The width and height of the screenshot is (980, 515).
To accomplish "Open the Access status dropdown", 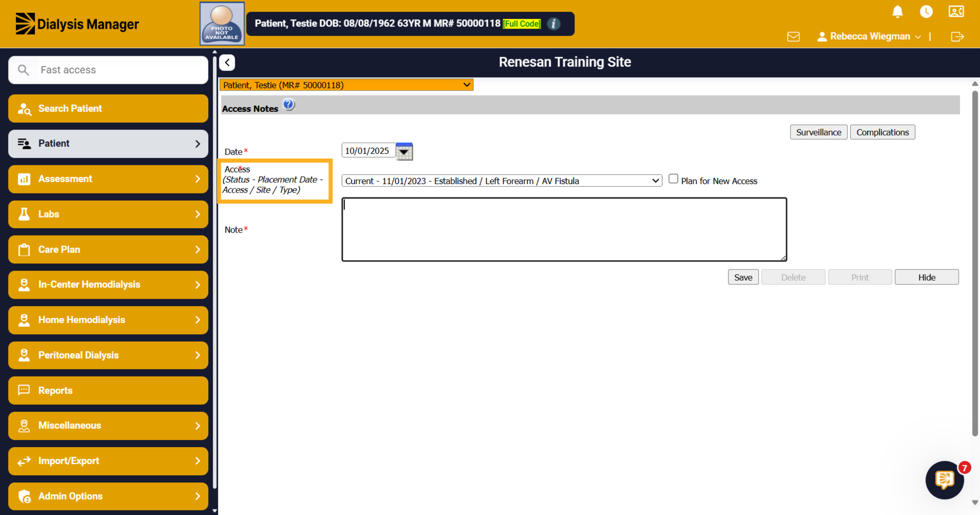I will click(501, 181).
